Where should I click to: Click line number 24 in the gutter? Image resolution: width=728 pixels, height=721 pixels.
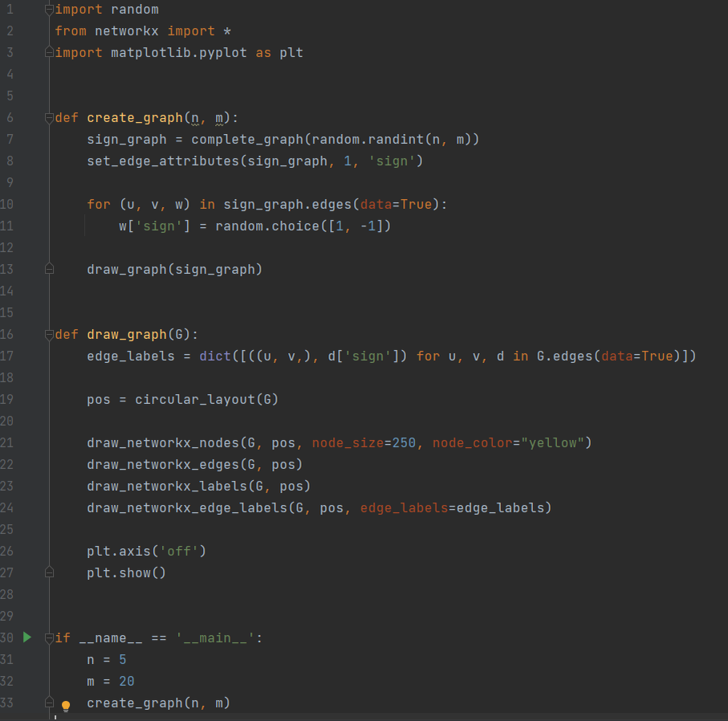click(7, 507)
